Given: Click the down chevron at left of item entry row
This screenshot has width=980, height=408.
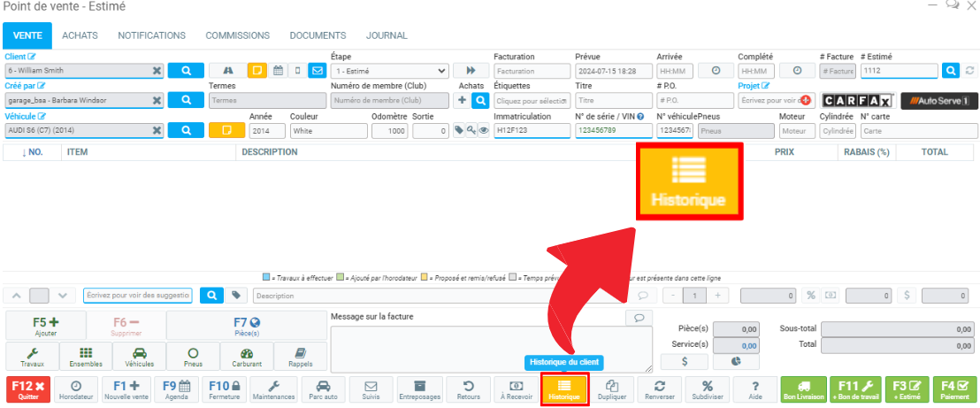Looking at the screenshot, I should coord(61,296).
